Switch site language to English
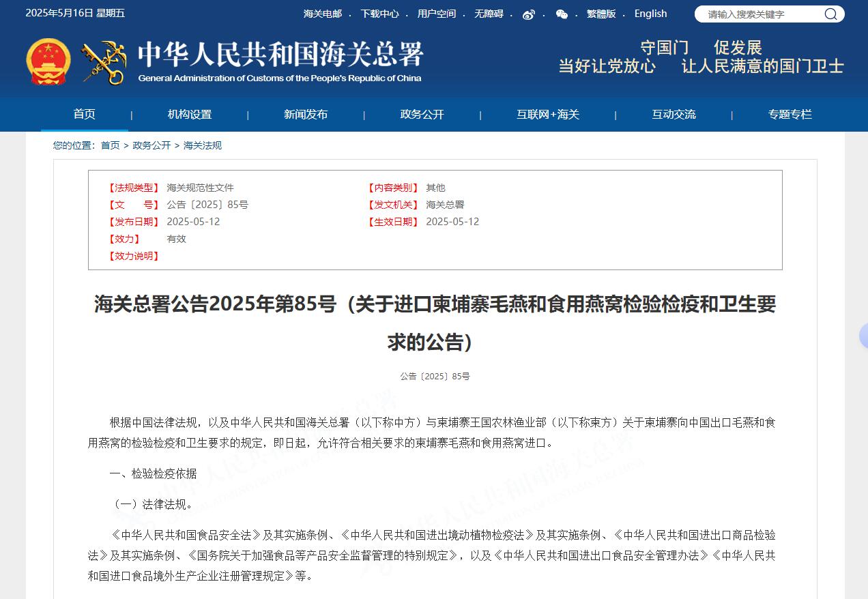Image resolution: width=868 pixels, height=599 pixels. click(x=651, y=14)
